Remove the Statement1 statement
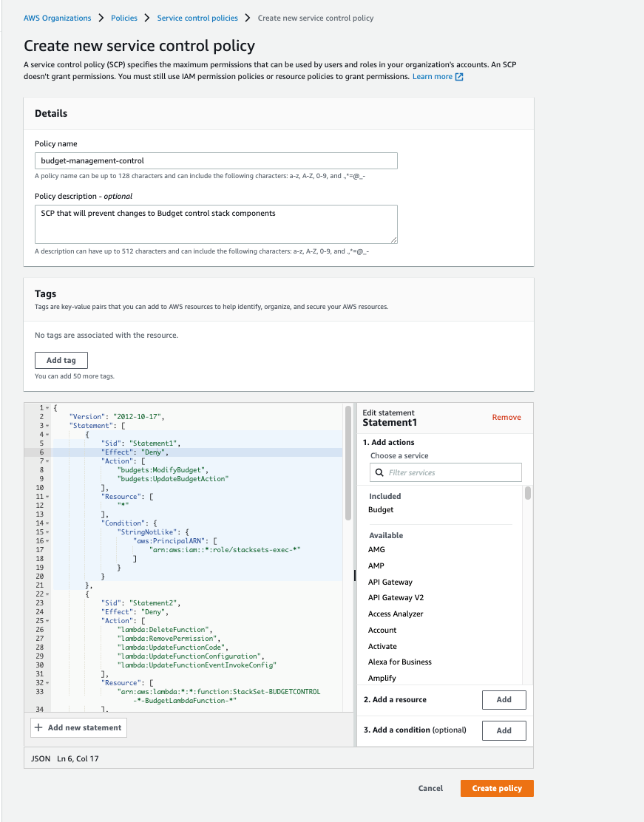The width and height of the screenshot is (644, 822). coord(506,417)
